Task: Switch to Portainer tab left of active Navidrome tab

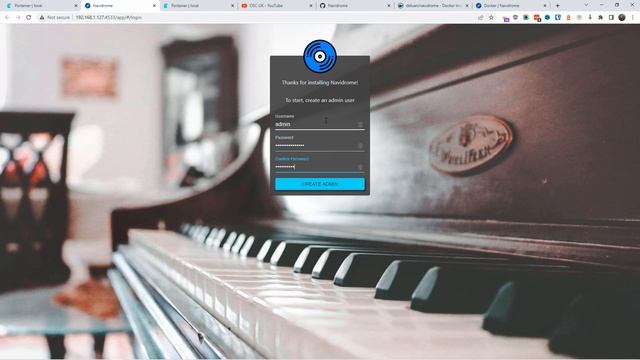Action: [x=41, y=6]
